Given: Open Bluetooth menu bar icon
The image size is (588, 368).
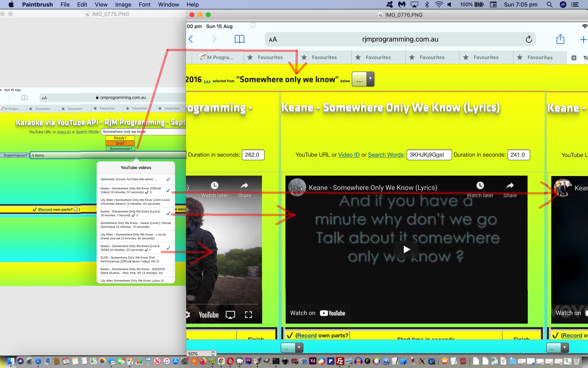Looking at the screenshot, I should click(427, 5).
